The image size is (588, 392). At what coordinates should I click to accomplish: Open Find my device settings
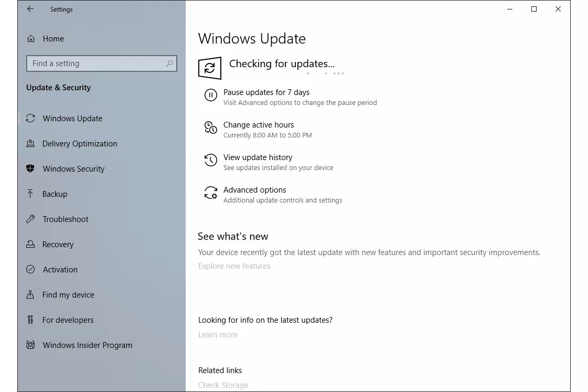coord(68,295)
